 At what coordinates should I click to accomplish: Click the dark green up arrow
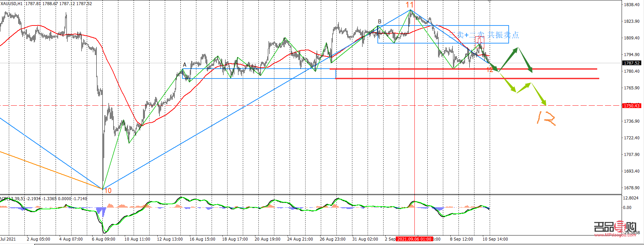(x=508, y=59)
